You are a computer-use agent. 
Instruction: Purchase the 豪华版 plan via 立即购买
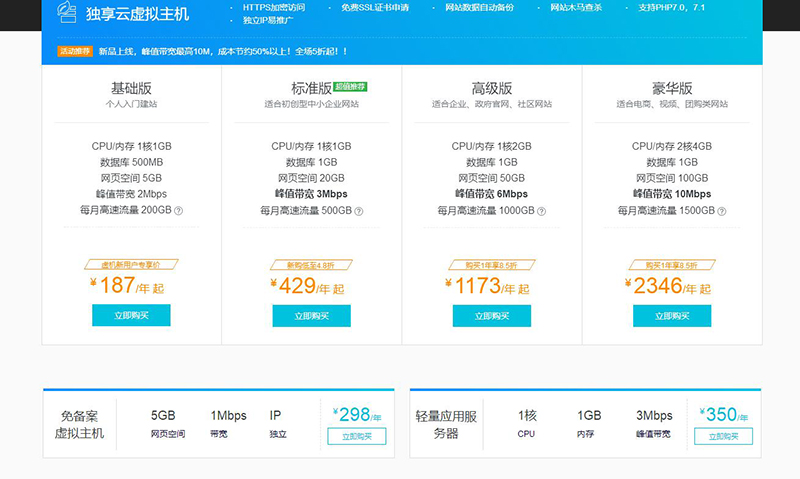pyautogui.click(x=671, y=315)
